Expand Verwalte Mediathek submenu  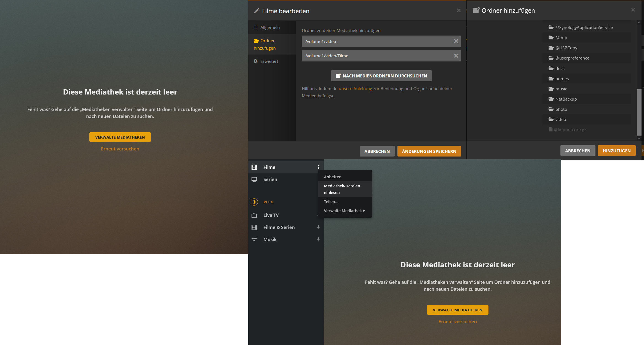tap(344, 211)
